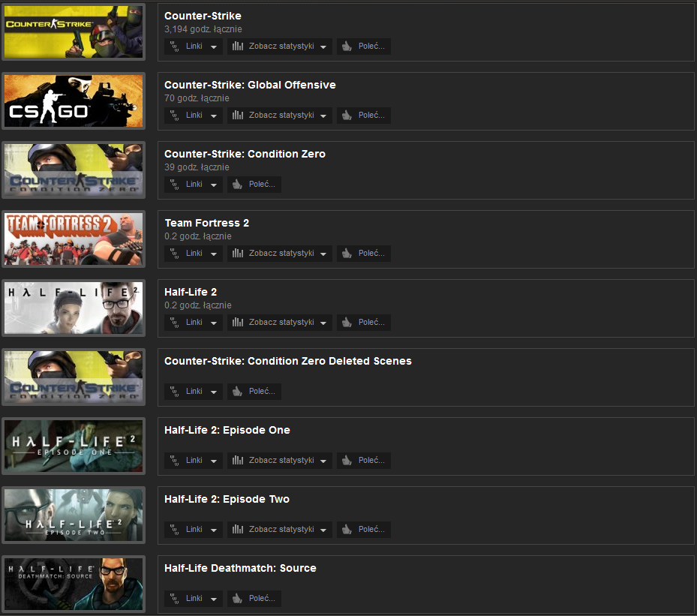
Task: Click Poleć thumbs-up for Condition Zero
Action: (x=254, y=184)
